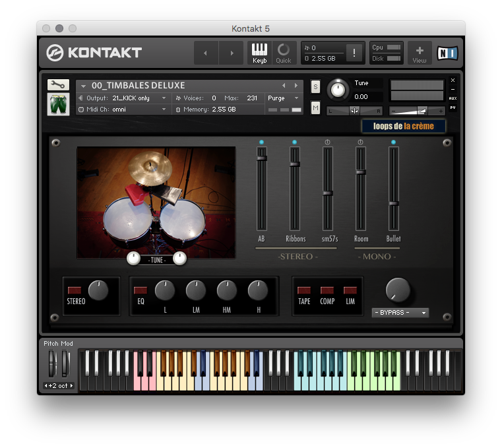Mute the instrument with M button
Screen dimensions: 502x448
click(x=315, y=108)
